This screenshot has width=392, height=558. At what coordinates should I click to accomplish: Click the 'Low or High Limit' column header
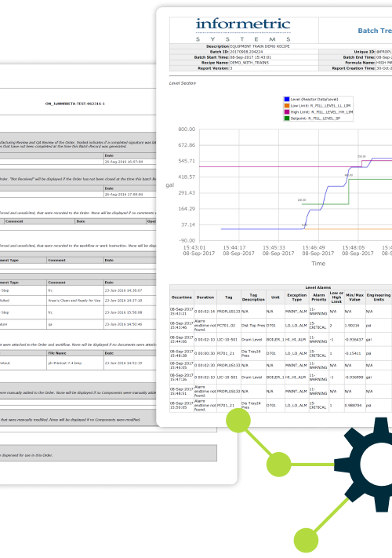pyautogui.click(x=336, y=297)
